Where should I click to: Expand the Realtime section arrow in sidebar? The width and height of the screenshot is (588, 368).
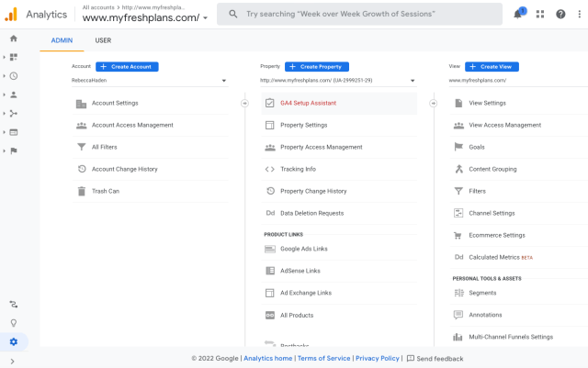tap(4, 76)
